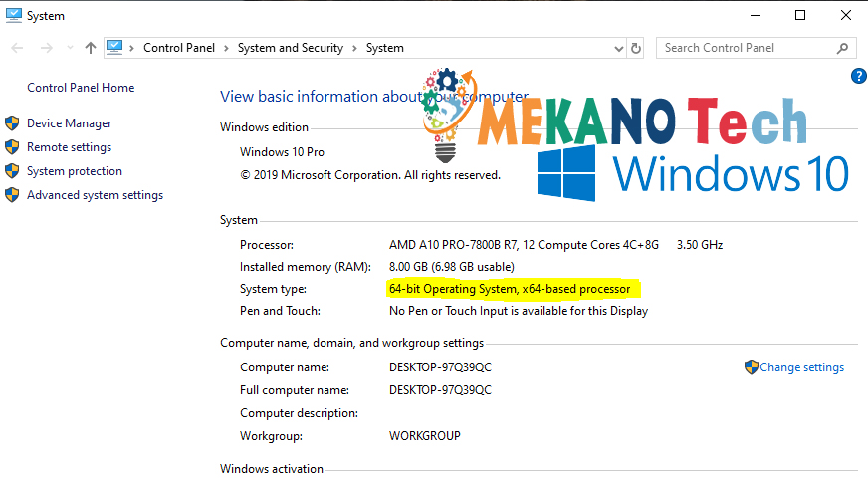Image resolution: width=868 pixels, height=486 pixels.
Task: Select the Windows 10 Pro text
Action: tap(282, 152)
